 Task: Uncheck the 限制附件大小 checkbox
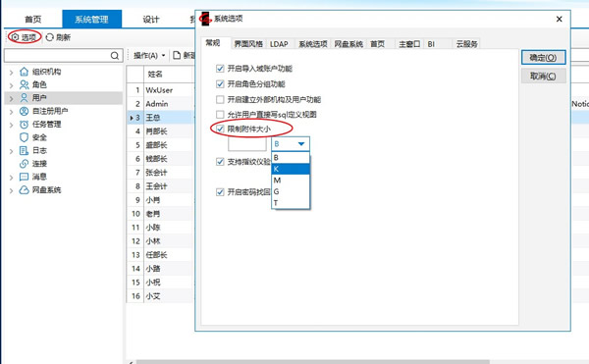220,130
